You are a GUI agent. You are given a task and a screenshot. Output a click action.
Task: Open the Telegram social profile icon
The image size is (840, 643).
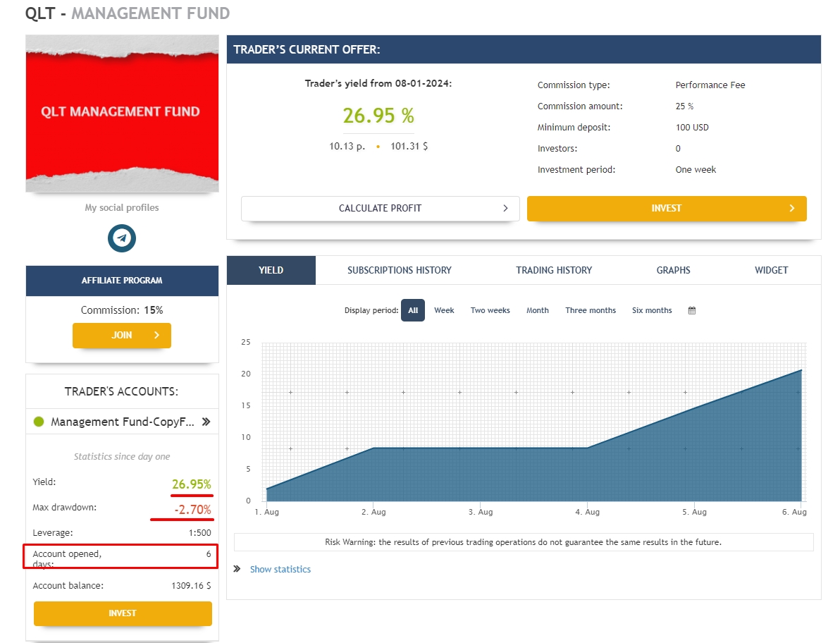tap(122, 238)
